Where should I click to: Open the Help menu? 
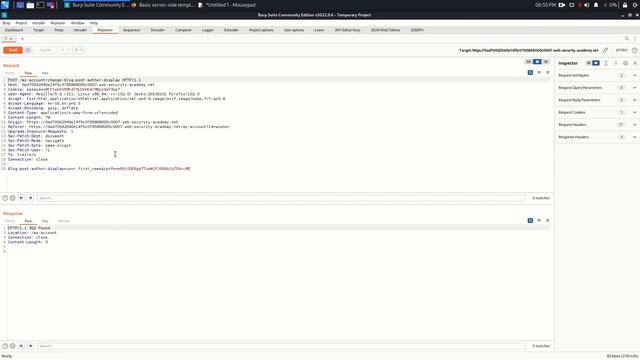tap(94, 23)
